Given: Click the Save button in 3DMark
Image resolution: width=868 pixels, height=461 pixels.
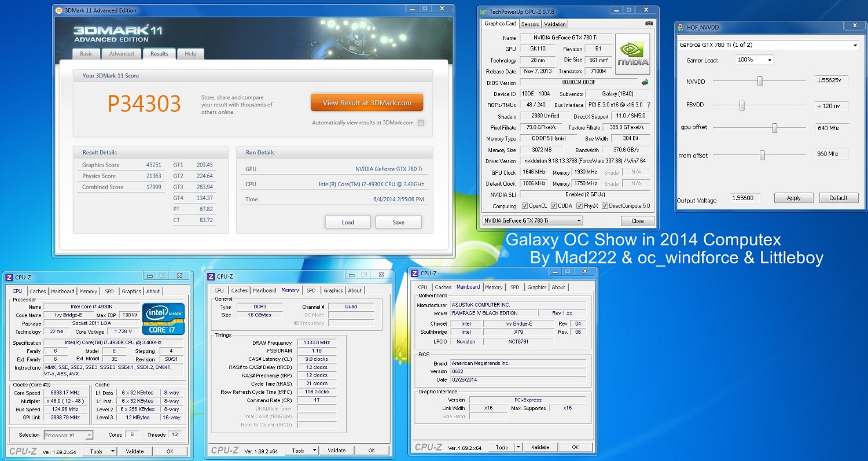Looking at the screenshot, I should 398,222.
